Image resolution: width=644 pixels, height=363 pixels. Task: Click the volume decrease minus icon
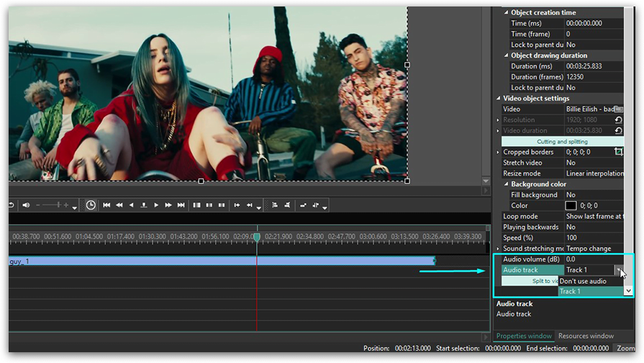coord(38,205)
